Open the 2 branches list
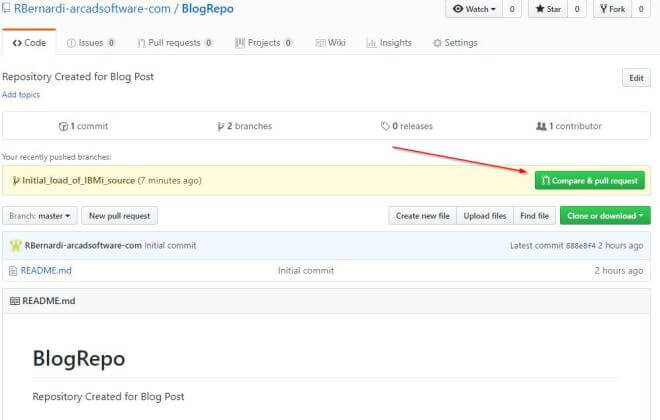This screenshot has height=420, width=660. click(x=245, y=126)
